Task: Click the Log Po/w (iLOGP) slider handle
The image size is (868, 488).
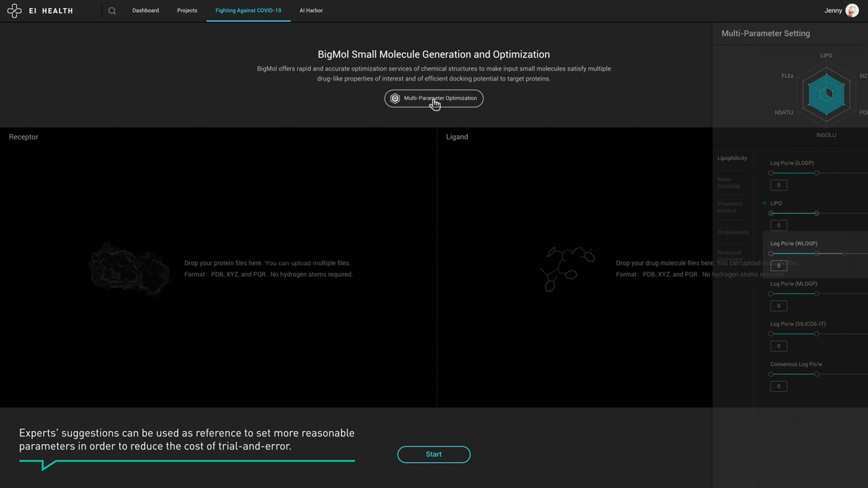Action: click(x=816, y=174)
